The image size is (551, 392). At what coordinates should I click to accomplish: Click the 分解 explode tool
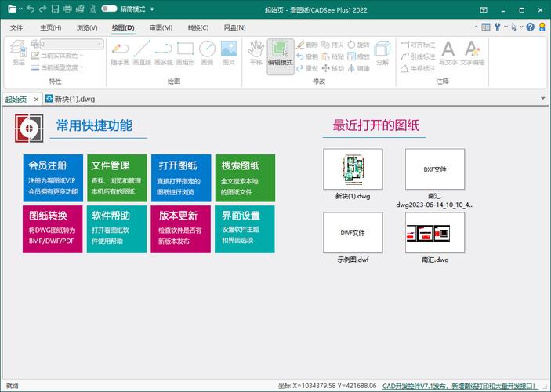382,53
